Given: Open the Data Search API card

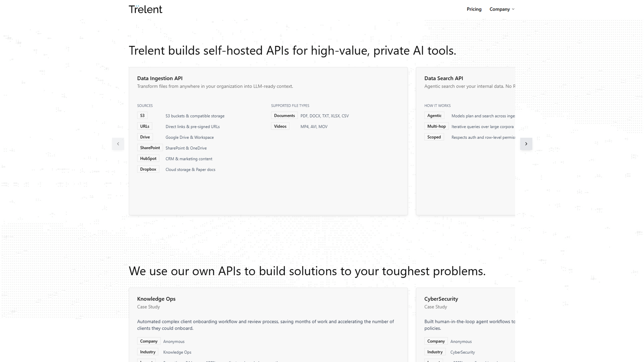Looking at the screenshot, I should (444, 78).
